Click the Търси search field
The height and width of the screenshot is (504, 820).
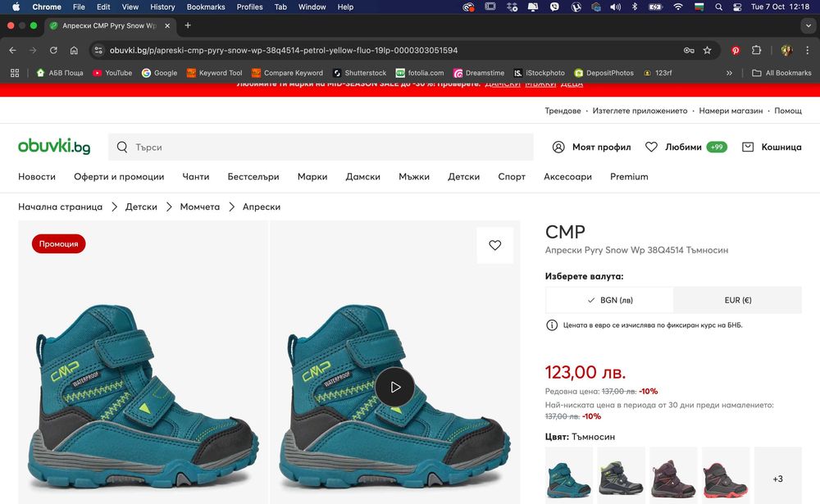click(x=321, y=147)
